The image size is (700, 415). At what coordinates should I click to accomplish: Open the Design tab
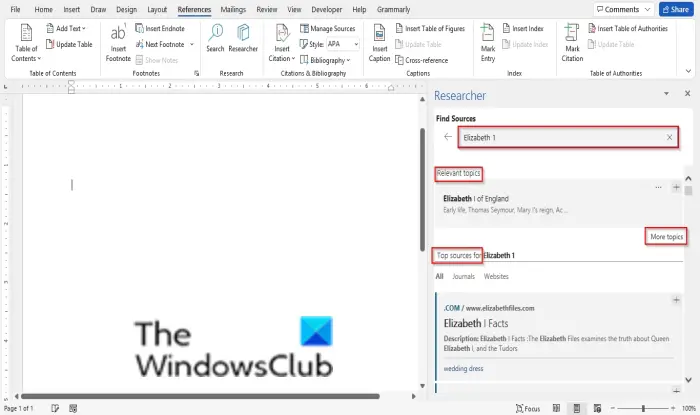pos(126,9)
